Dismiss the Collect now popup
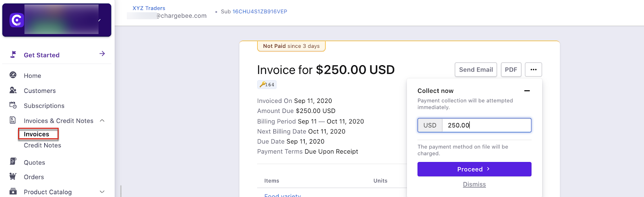Viewport: 644px width, 197px height. point(474,185)
